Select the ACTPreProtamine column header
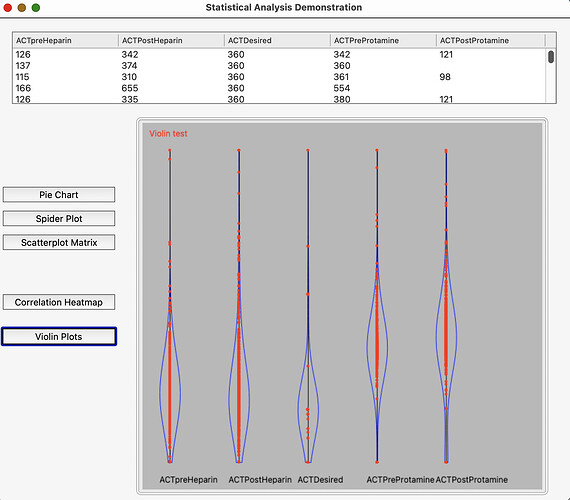This screenshot has height=500, width=570. [383, 40]
